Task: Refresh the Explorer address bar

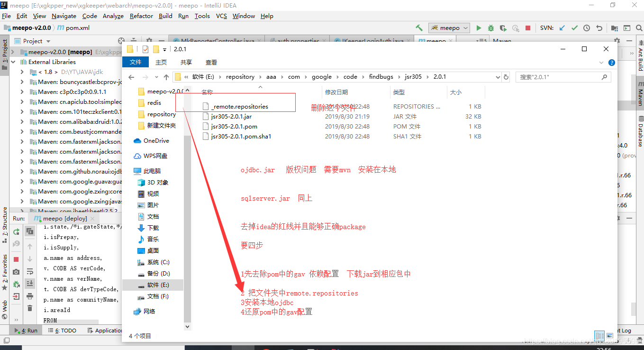Action: (x=506, y=77)
